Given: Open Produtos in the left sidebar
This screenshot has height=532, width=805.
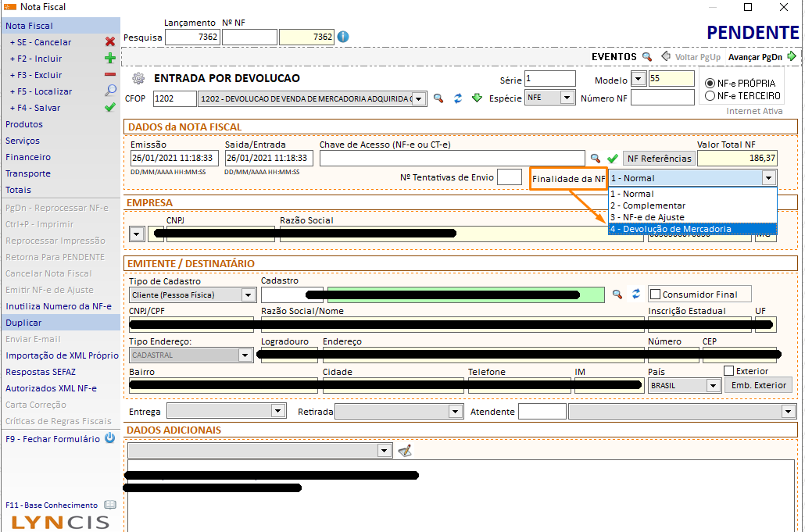Looking at the screenshot, I should click(24, 124).
